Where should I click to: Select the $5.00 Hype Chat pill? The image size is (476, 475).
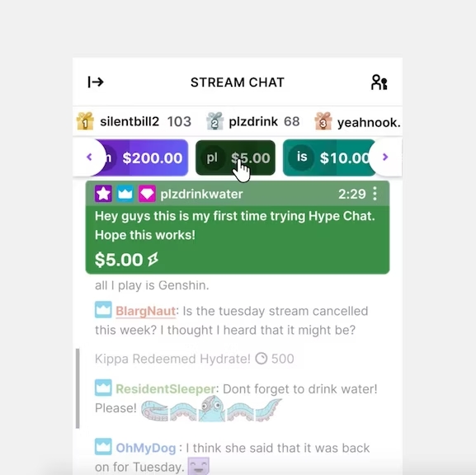[x=236, y=158]
